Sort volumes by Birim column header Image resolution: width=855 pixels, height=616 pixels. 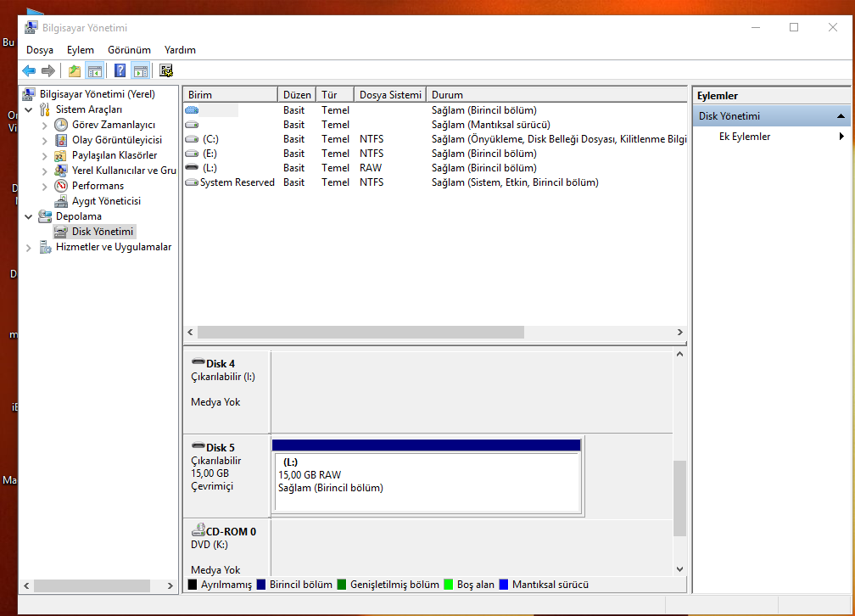[x=230, y=94]
